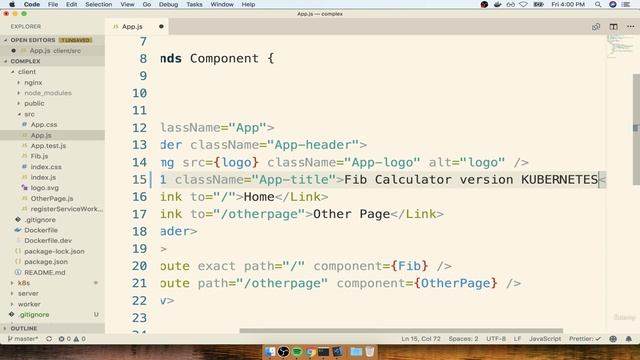This screenshot has height=360, width=640.
Task: Open Trash in the Dock
Action: 370,351
